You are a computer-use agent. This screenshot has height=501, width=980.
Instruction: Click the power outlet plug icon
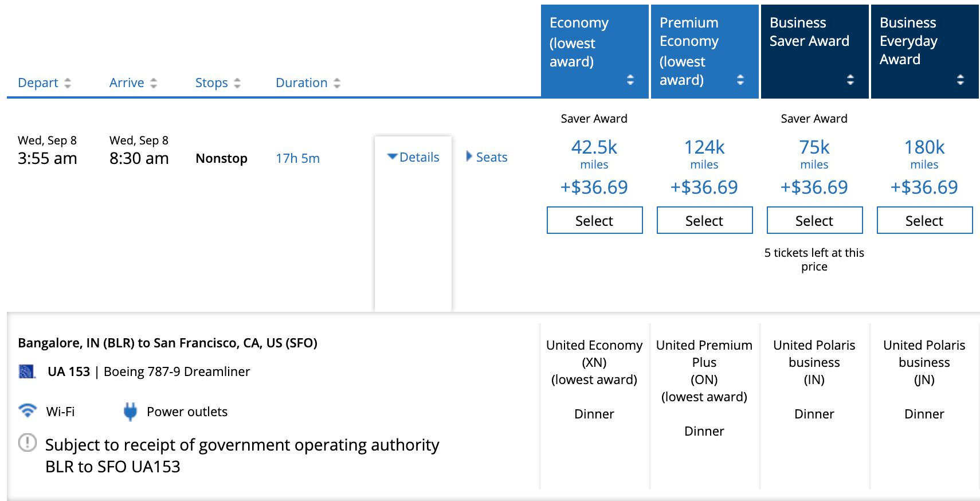click(130, 412)
